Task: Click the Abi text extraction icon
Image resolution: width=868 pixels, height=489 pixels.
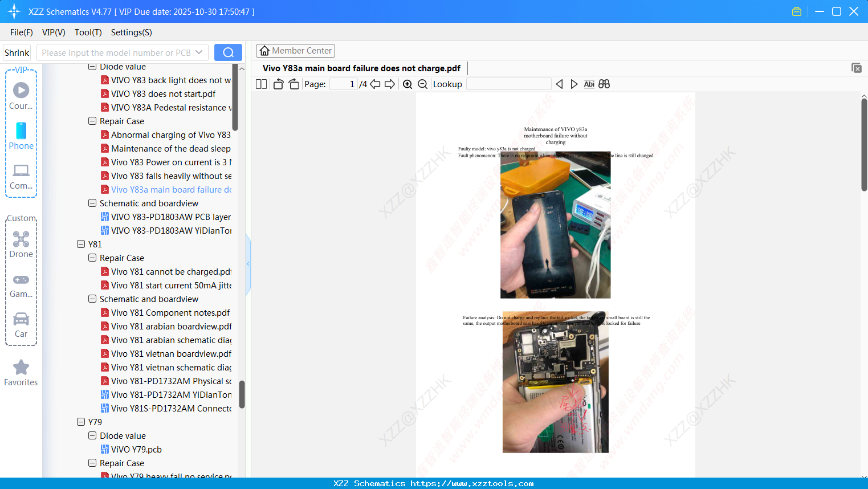Action: [589, 84]
